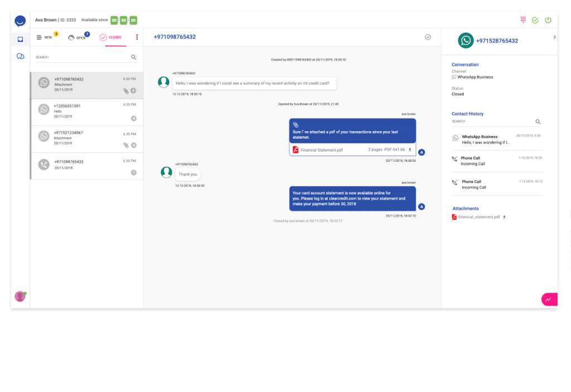Click the search magnifier in conversation list
Viewport: 571px width, 392px height.
point(134,57)
